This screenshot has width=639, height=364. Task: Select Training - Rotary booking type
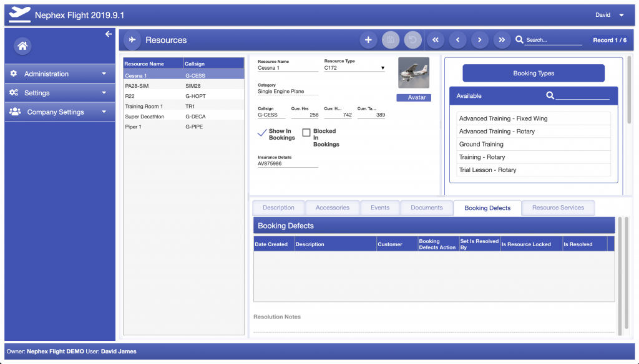coord(534,157)
